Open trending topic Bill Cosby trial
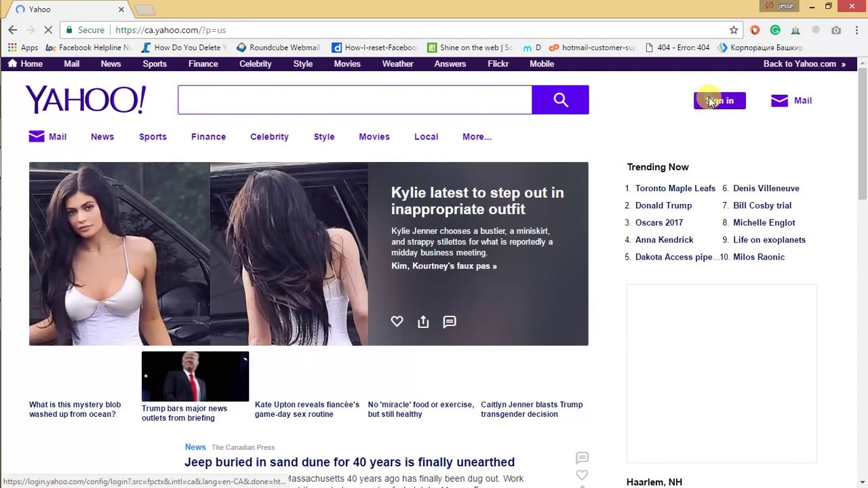This screenshot has width=868, height=488. click(x=762, y=205)
